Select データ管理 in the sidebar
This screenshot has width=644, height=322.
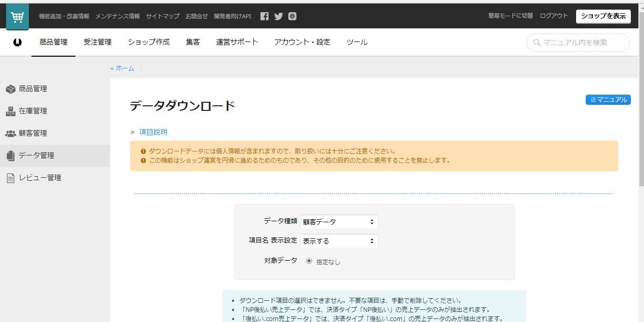pos(55,156)
